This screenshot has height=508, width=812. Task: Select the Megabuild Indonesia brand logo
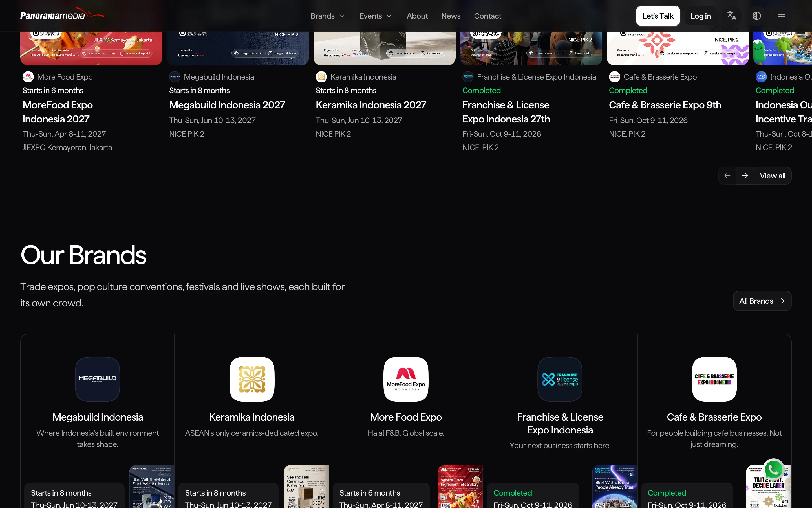[98, 379]
